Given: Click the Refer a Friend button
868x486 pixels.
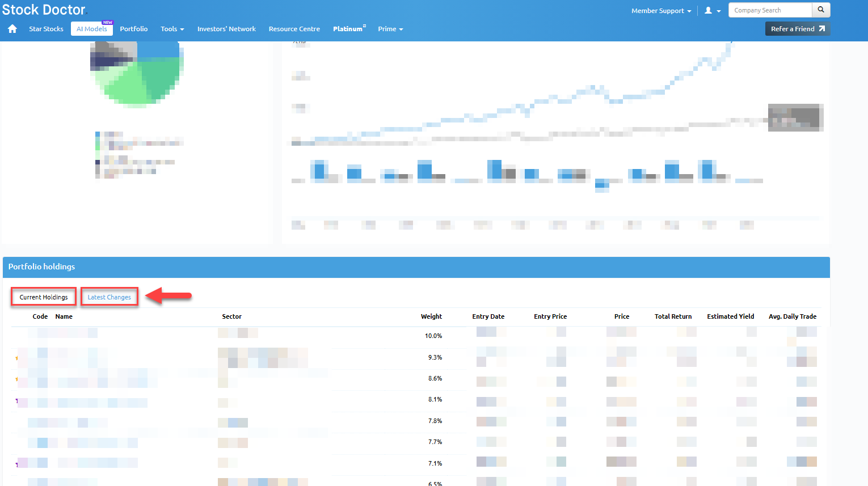Looking at the screenshot, I should pyautogui.click(x=798, y=29).
